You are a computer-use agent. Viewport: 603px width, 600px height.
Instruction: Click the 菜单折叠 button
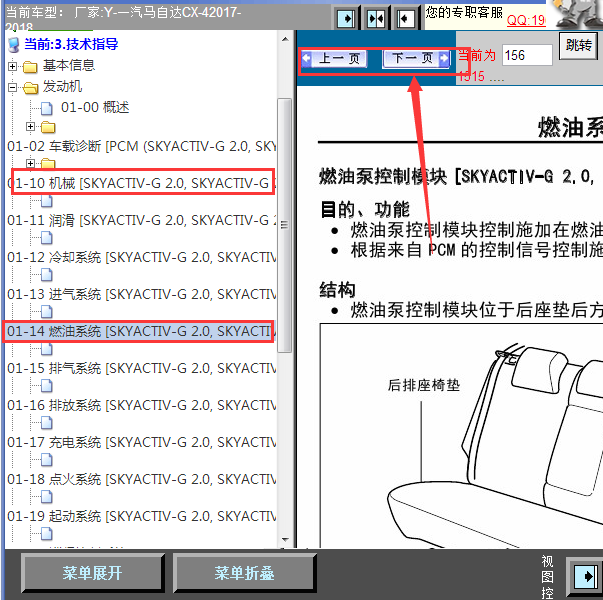pos(245,573)
